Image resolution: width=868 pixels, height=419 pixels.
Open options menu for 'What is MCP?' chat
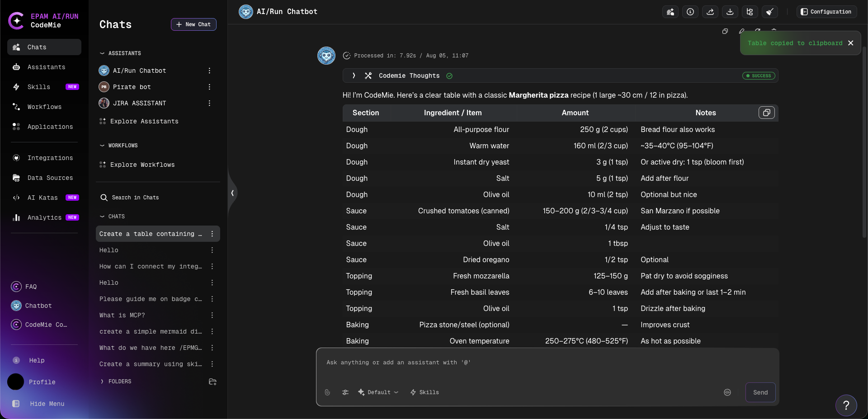point(212,315)
